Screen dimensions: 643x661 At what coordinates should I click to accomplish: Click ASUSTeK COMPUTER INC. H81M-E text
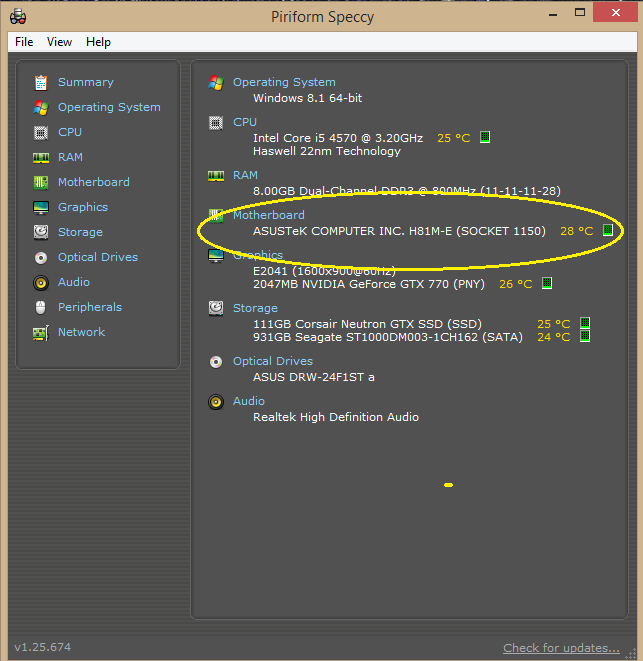click(x=399, y=231)
